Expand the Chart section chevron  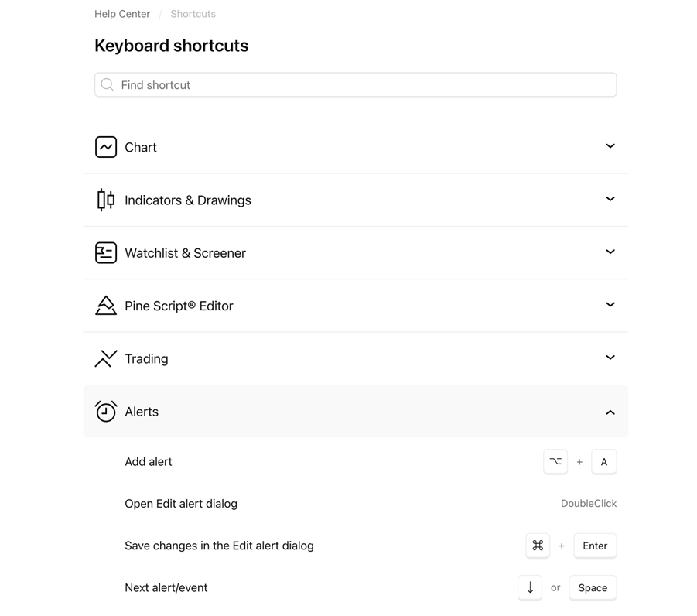point(610,146)
